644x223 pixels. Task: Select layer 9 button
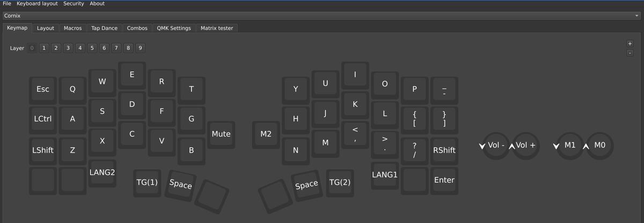(140, 48)
